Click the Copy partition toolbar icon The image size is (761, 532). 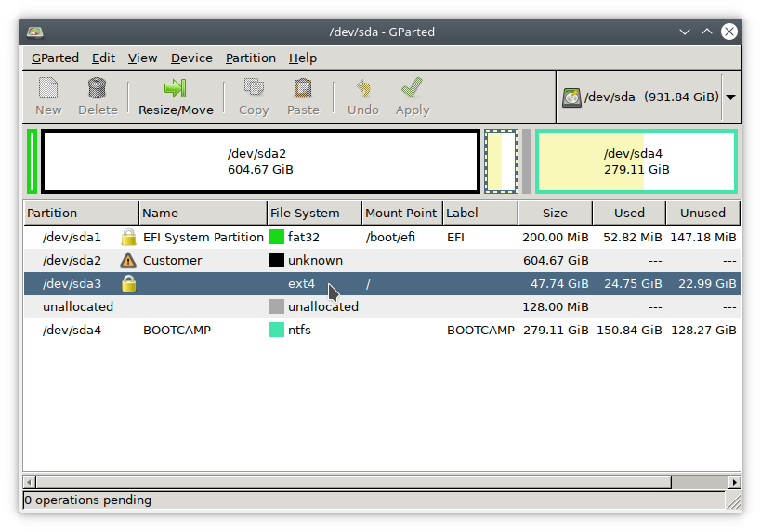click(x=254, y=89)
